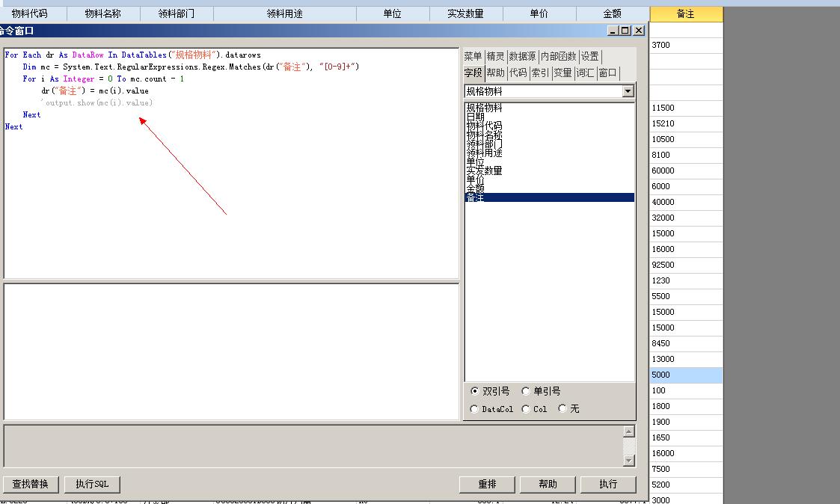Click the 领料用途 column header
The height and width of the screenshot is (504, 840).
[x=285, y=14]
